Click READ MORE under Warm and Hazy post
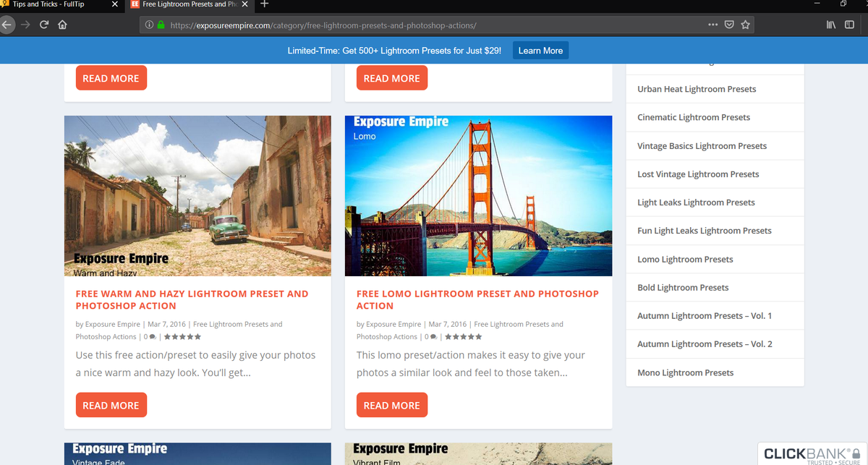The width and height of the screenshot is (868, 465). click(111, 405)
